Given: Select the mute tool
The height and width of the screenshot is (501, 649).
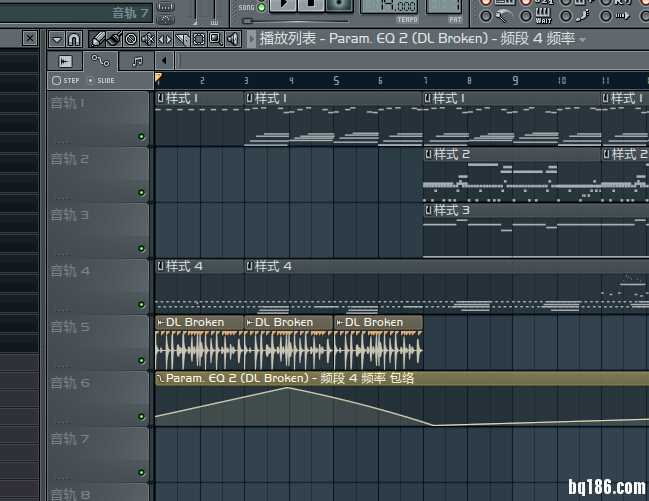Looking at the screenshot, I should (x=148, y=39).
